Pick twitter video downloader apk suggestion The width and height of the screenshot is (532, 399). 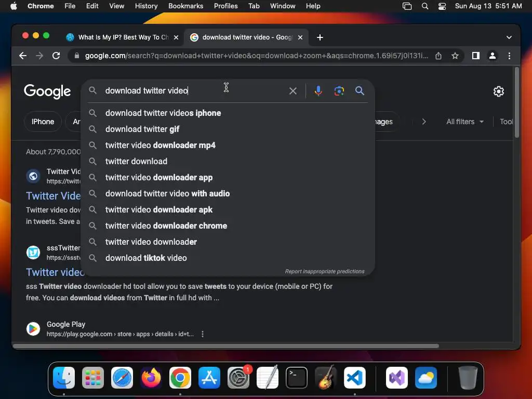(228, 210)
